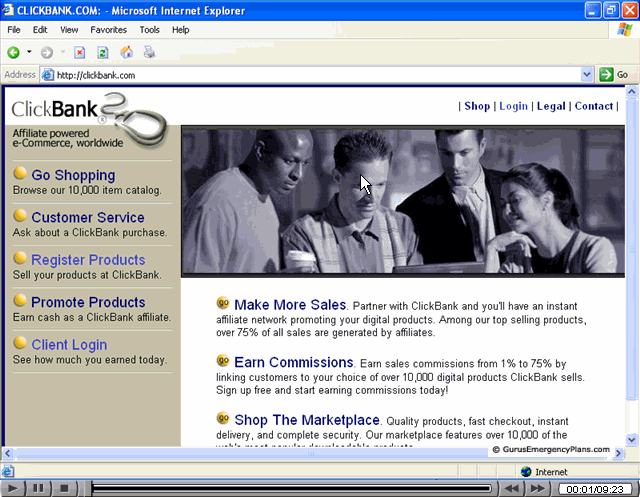The height and width of the screenshot is (497, 640).
Task: Click the Internet Explorer title bar icon
Action: 8,10
